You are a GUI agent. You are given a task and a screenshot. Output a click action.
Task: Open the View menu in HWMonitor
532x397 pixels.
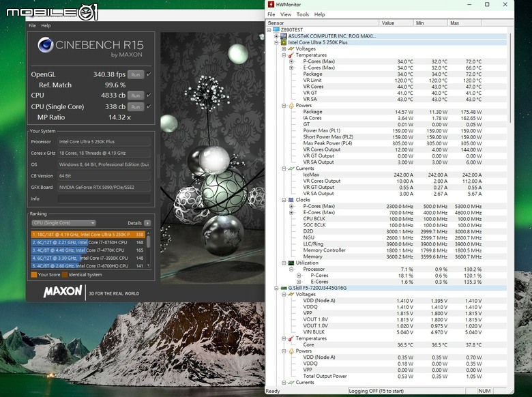click(285, 14)
